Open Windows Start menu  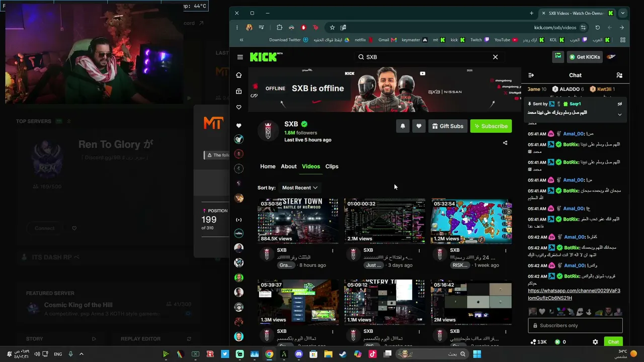[477, 354]
